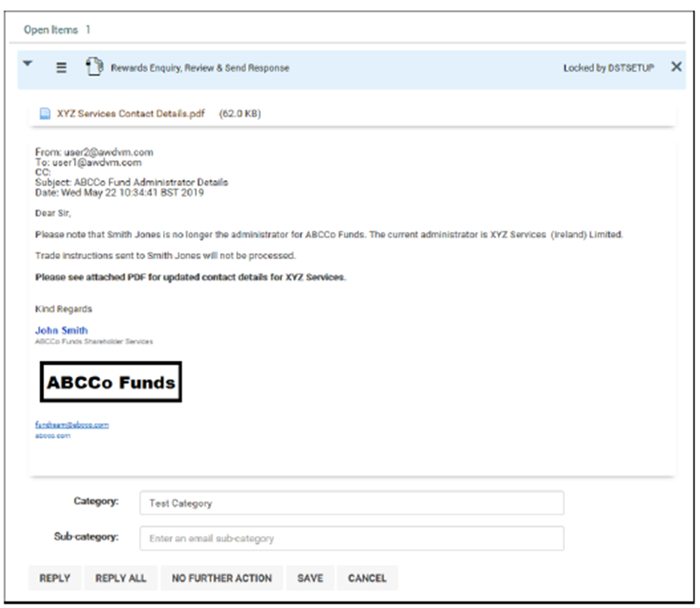The height and width of the screenshot is (608, 700).
Task: Select the Rewards Enquiry, Review & Send Response title
Action: (200, 68)
